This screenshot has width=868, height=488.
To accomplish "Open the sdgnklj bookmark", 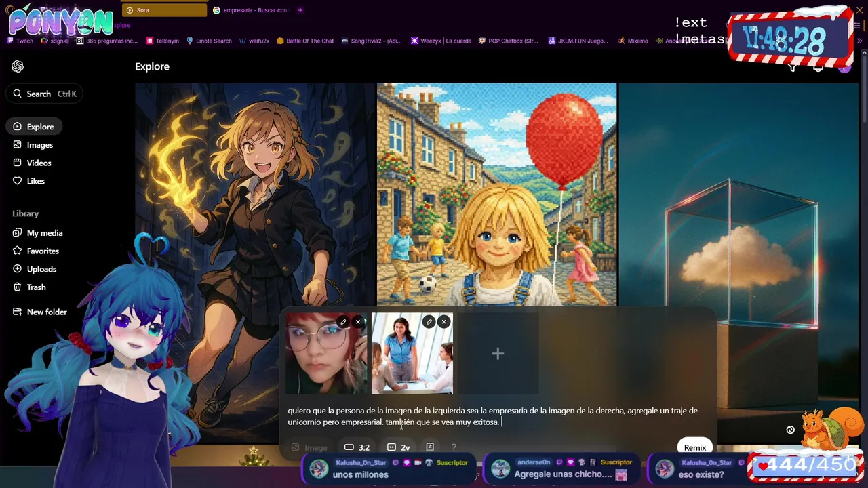I will click(x=55, y=41).
